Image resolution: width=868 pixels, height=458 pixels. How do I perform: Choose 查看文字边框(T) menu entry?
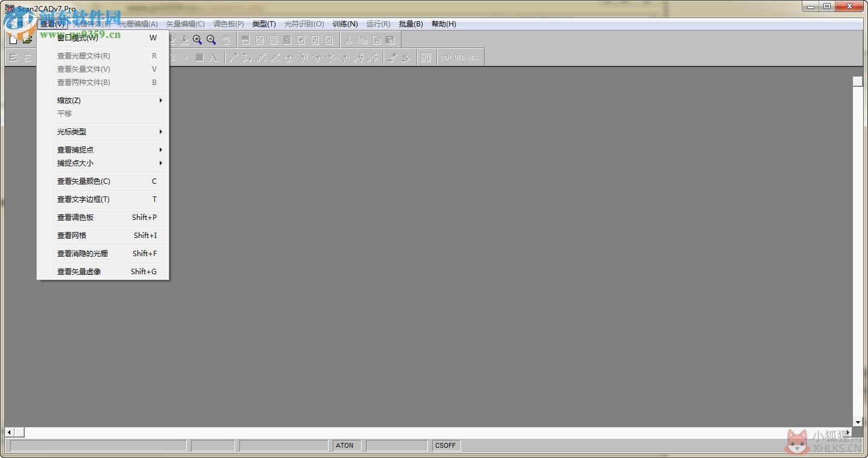point(103,199)
